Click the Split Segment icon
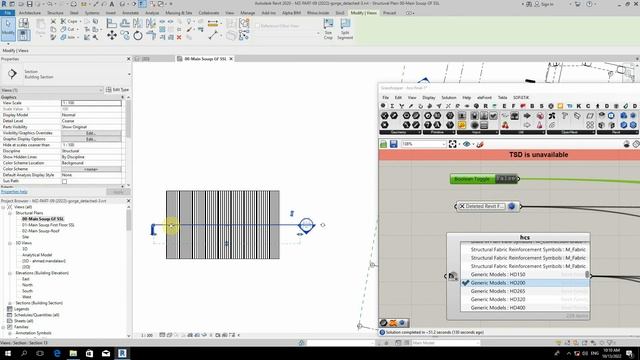 click(345, 29)
